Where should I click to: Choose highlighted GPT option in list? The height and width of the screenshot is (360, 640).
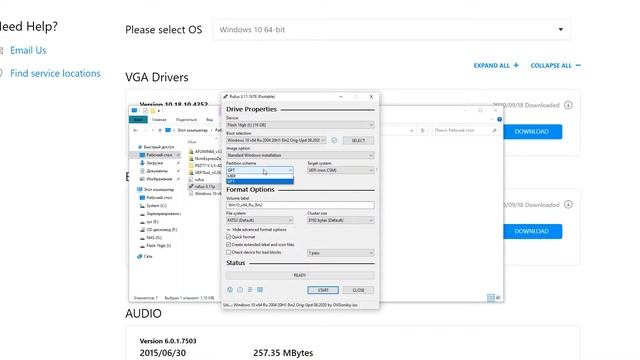260,181
